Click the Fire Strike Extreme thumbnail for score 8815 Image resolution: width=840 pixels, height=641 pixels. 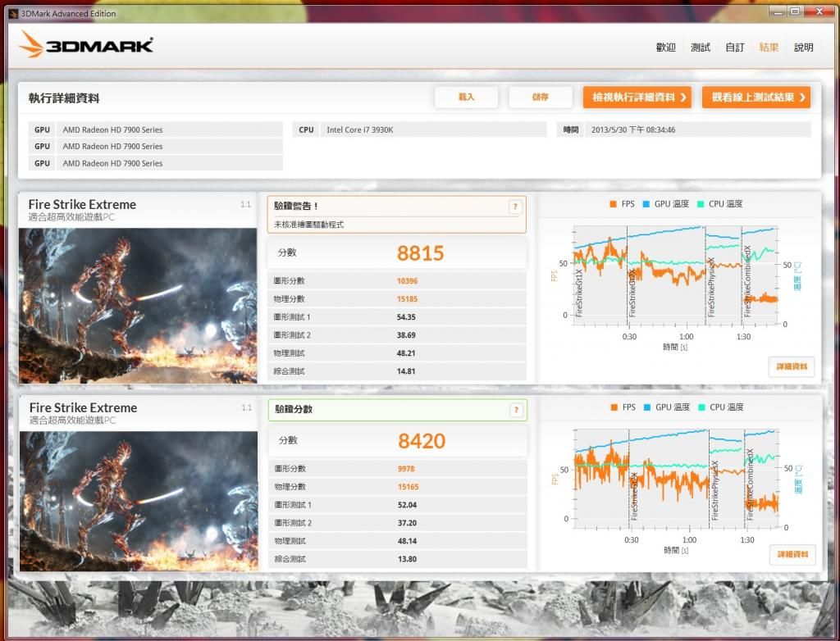[x=138, y=305]
